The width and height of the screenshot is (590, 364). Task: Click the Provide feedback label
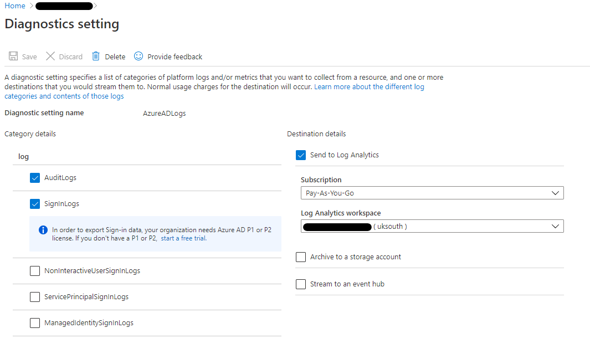(x=175, y=57)
